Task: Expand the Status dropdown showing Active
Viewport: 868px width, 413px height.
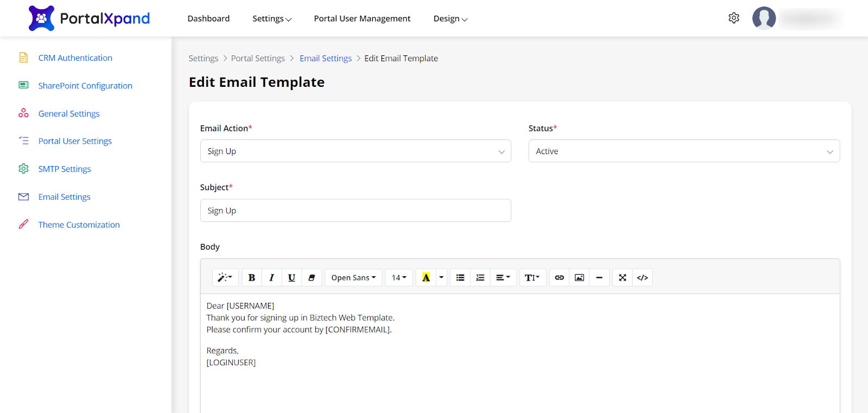Action: pyautogui.click(x=684, y=151)
